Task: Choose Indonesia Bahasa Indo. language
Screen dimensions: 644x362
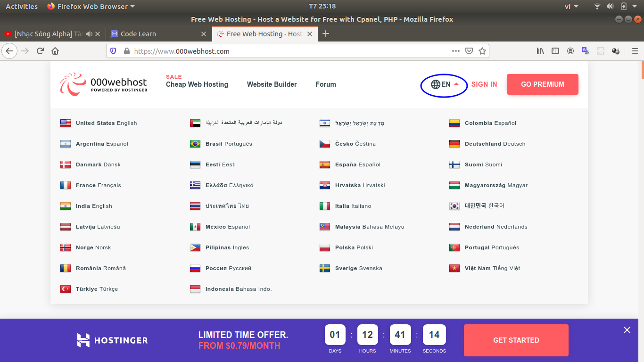Action: point(231,289)
